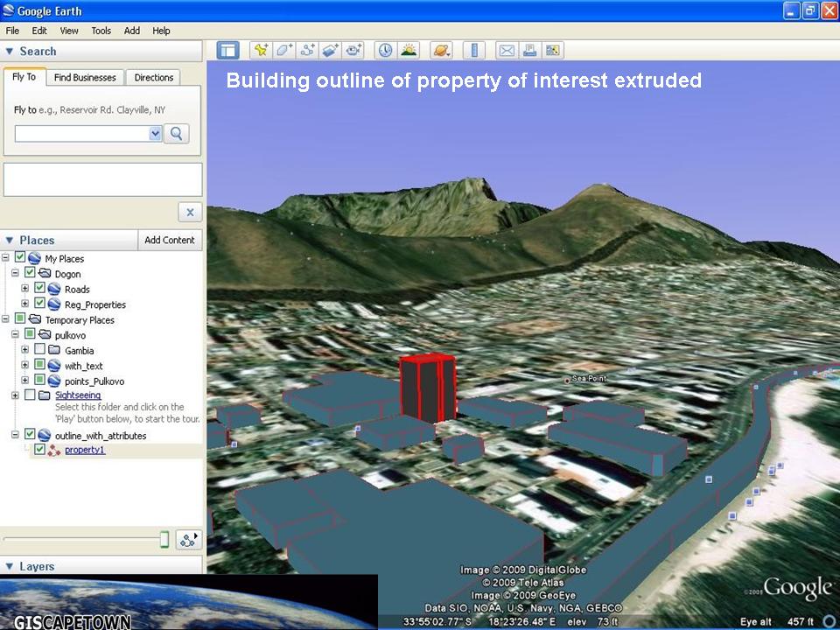Image resolution: width=840 pixels, height=630 pixels.
Task: Click the Play Tour button below Places
Action: 188,540
